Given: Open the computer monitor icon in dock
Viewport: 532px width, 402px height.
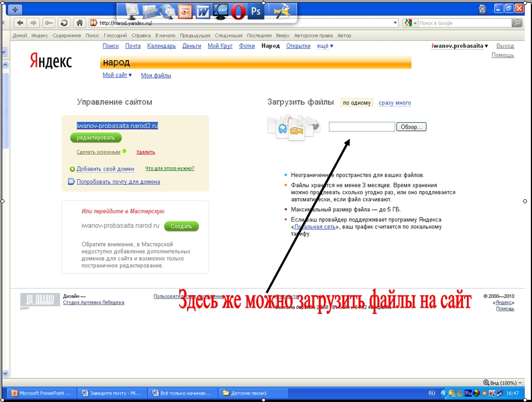Looking at the screenshot, I should 133,12.
